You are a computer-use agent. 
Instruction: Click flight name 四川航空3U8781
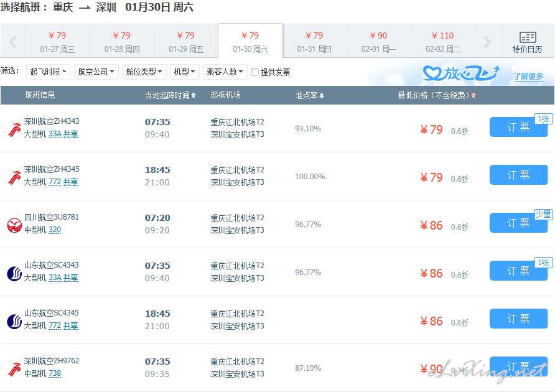52,217
